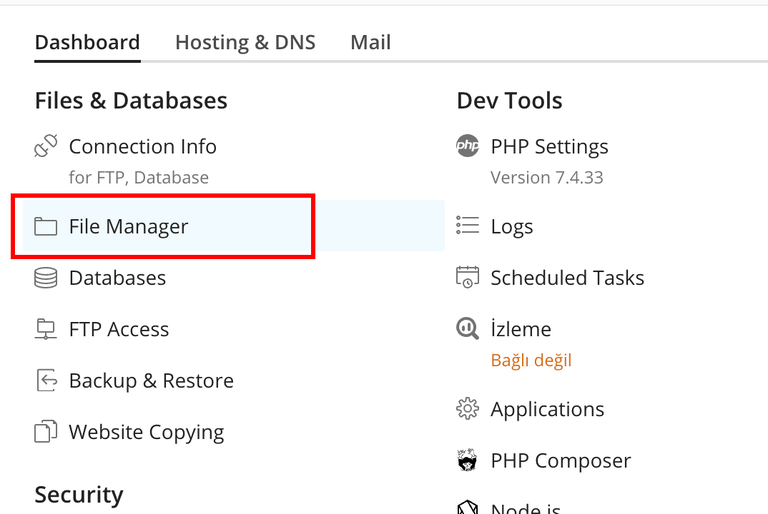Click the Scheduled Tasks calendar icon
This screenshot has height=514, width=768.
[x=467, y=278]
